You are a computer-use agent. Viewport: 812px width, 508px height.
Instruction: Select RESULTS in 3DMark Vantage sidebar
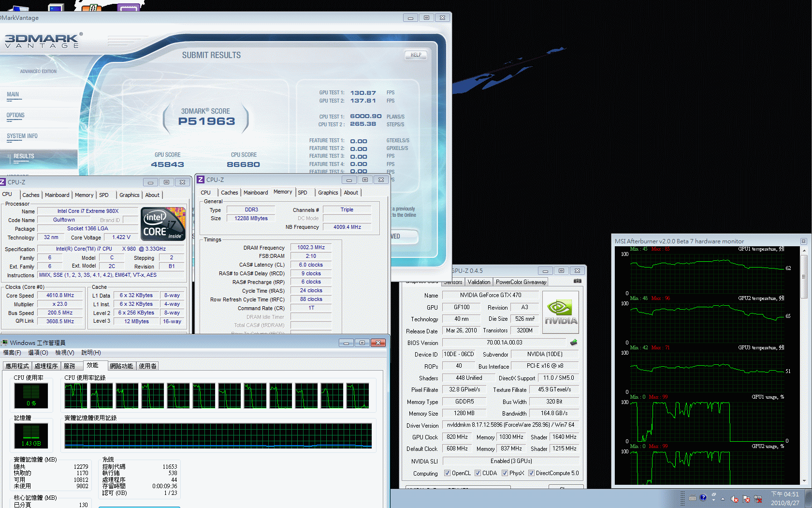pos(24,156)
